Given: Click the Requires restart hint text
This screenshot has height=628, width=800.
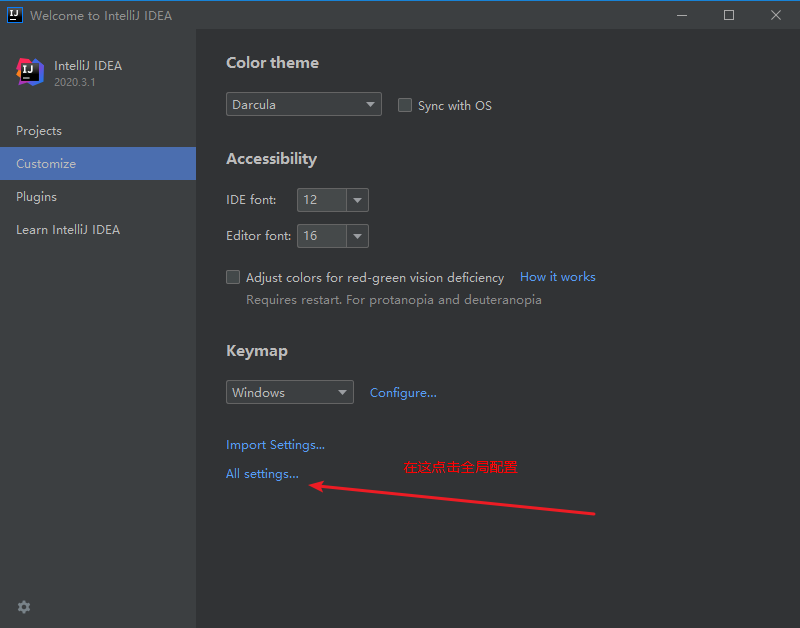Looking at the screenshot, I should [394, 299].
